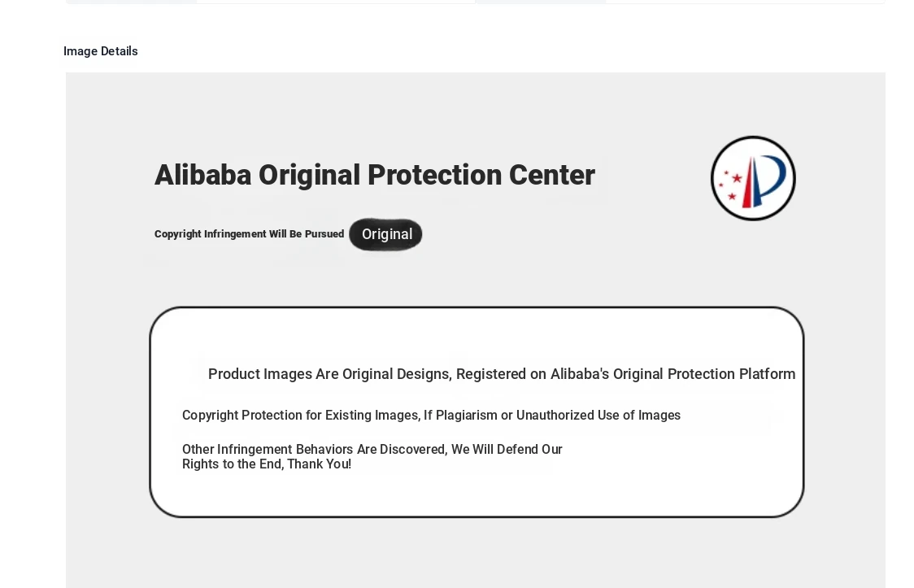914x588 pixels.
Task: Click the Image Details heading
Action: pos(101,51)
